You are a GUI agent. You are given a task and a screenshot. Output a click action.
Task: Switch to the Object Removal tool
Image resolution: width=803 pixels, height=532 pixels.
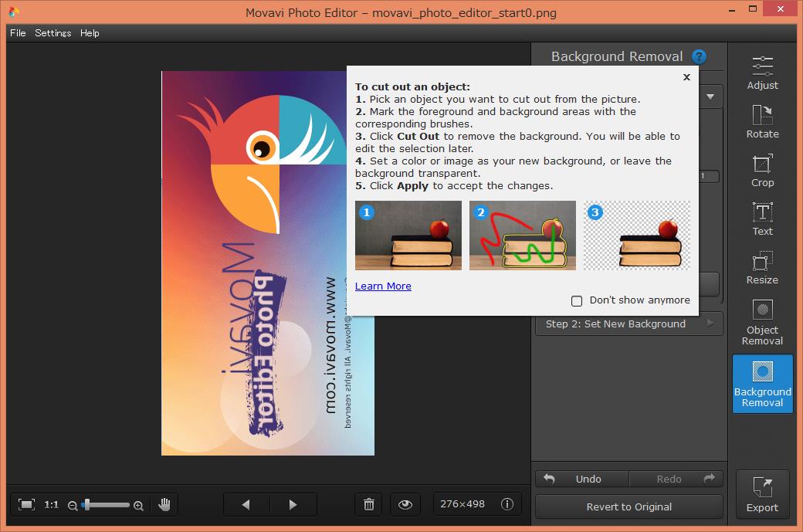click(762, 322)
